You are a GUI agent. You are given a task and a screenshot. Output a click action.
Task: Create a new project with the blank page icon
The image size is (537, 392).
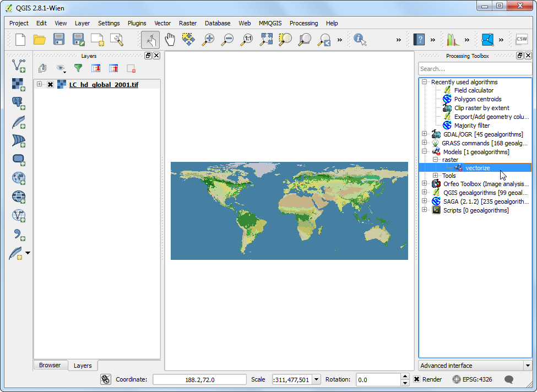pos(20,40)
